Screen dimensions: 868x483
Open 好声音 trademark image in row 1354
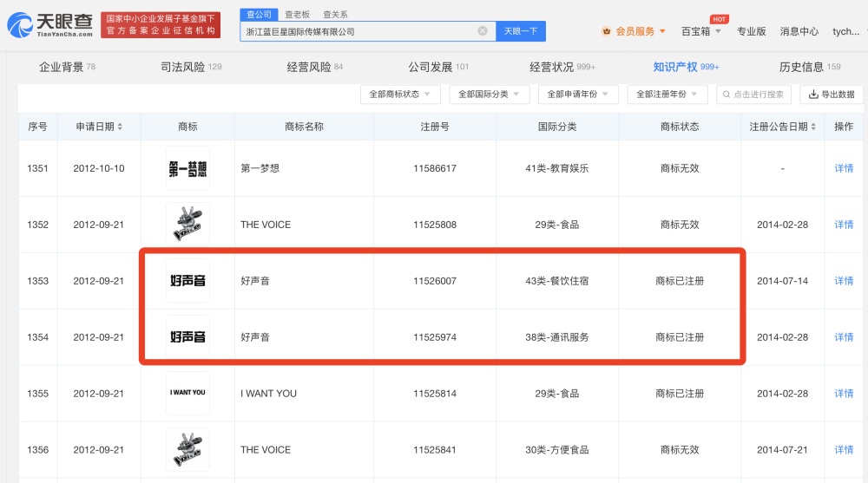tap(187, 337)
